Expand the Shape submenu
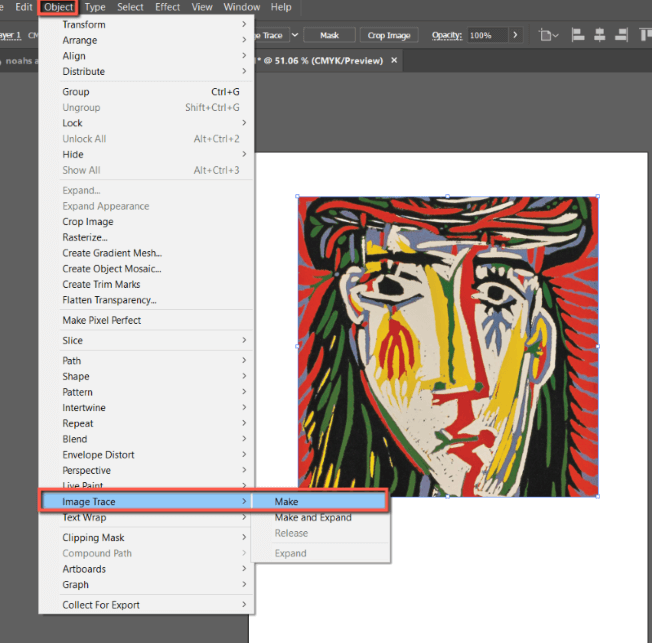Screen dimensions: 652x643 pos(146,376)
